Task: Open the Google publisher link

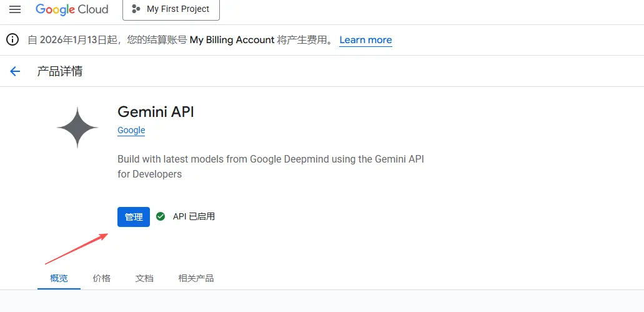Action: [x=131, y=130]
